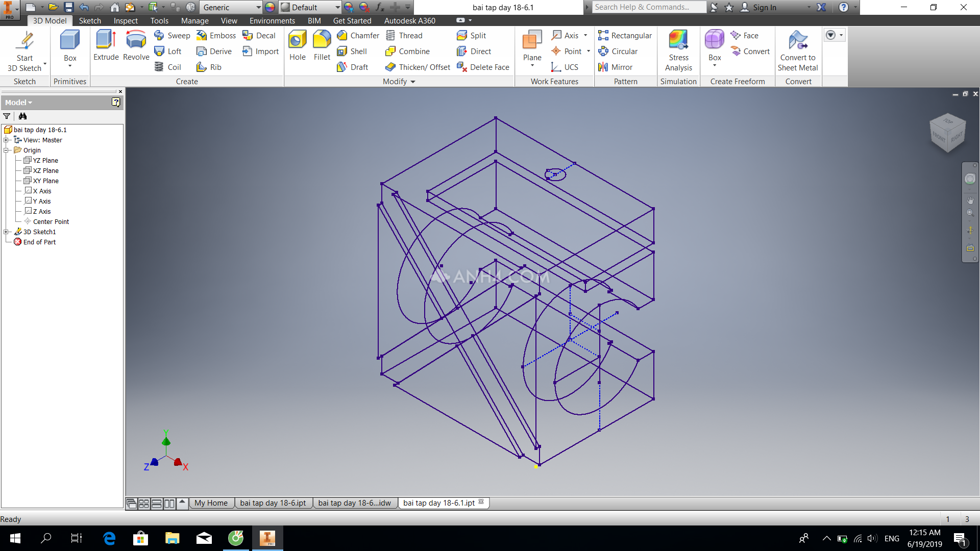Open the Model browser dropdown

(19, 103)
